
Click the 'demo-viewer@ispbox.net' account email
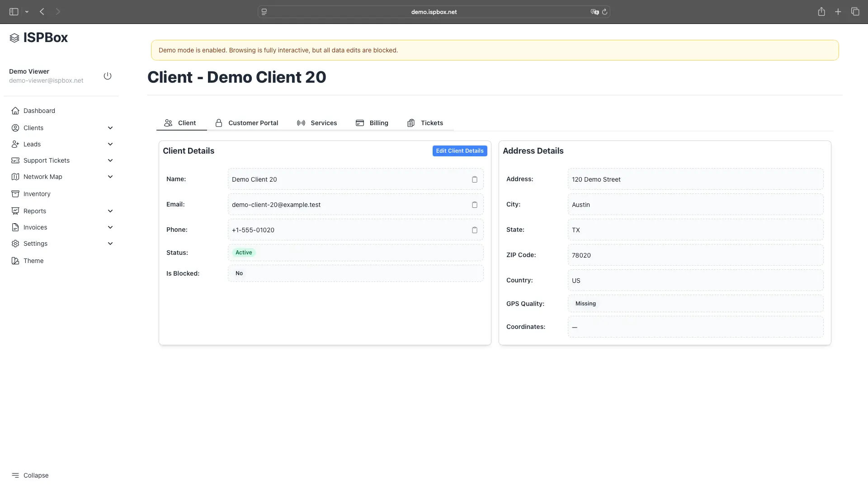[x=46, y=80]
